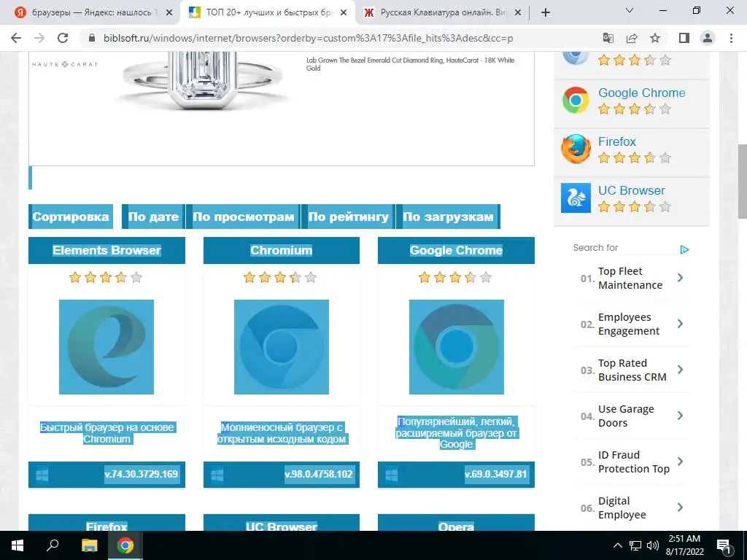Close the Яндекс браузеры tab
Viewport: 747px width, 560px height.
pyautogui.click(x=169, y=13)
